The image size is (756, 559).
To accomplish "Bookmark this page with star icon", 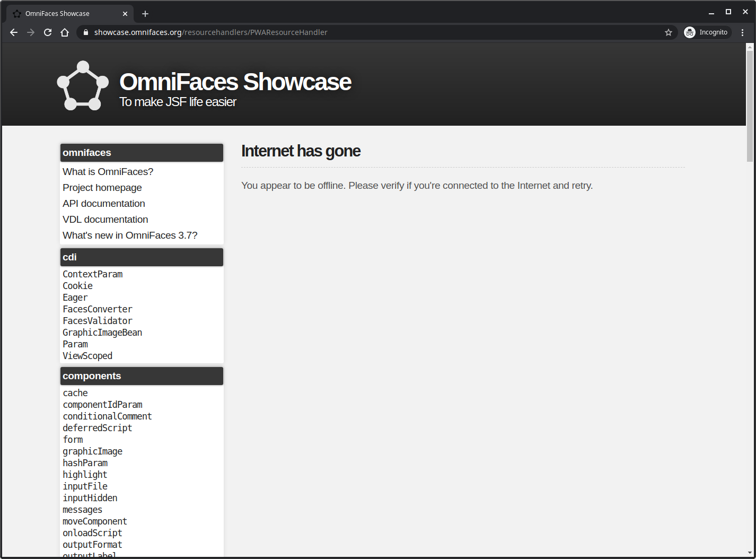I will [x=669, y=32].
